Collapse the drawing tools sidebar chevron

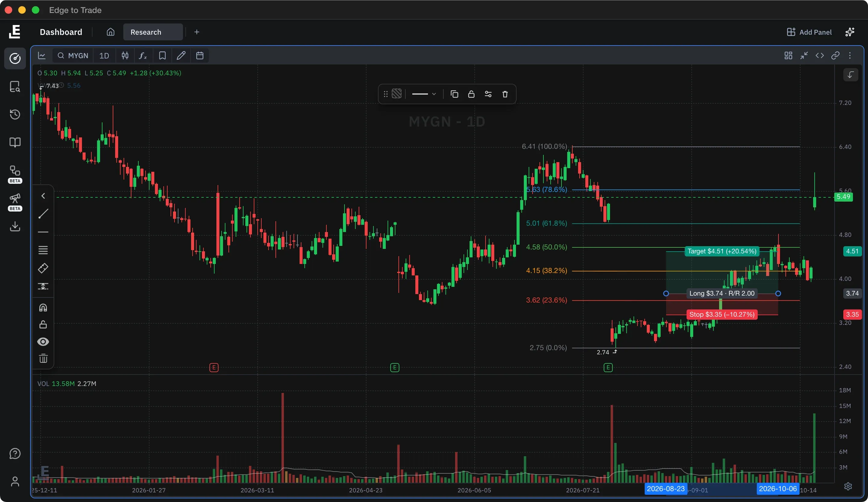(x=43, y=196)
